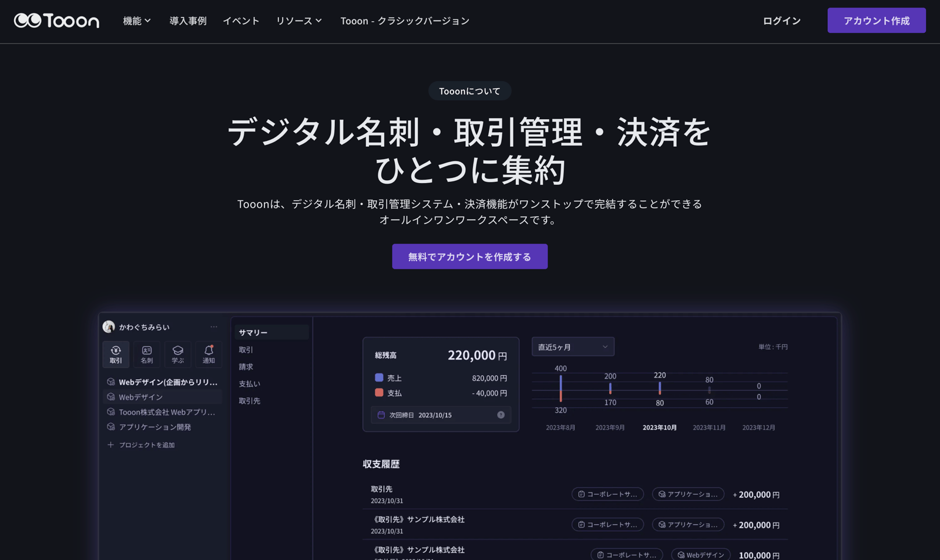Open the 直近5ヶ月 period dropdown
Screen dimensions: 940x560
tap(573, 347)
